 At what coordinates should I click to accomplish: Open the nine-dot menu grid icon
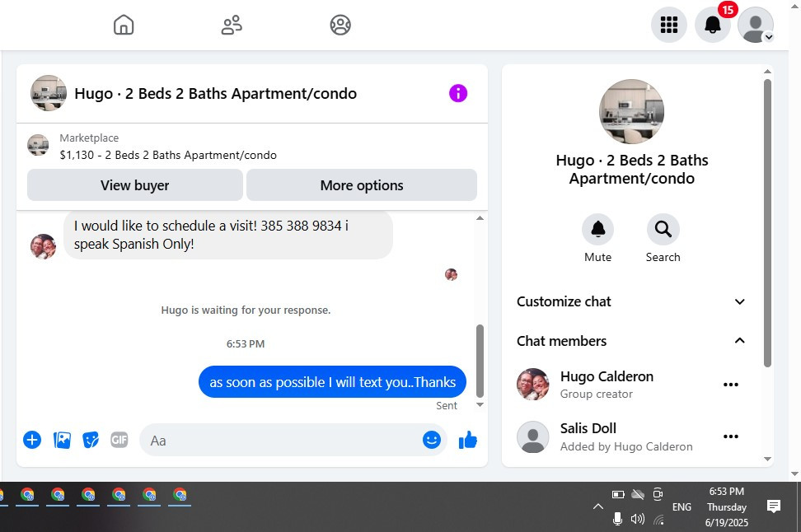click(668, 25)
